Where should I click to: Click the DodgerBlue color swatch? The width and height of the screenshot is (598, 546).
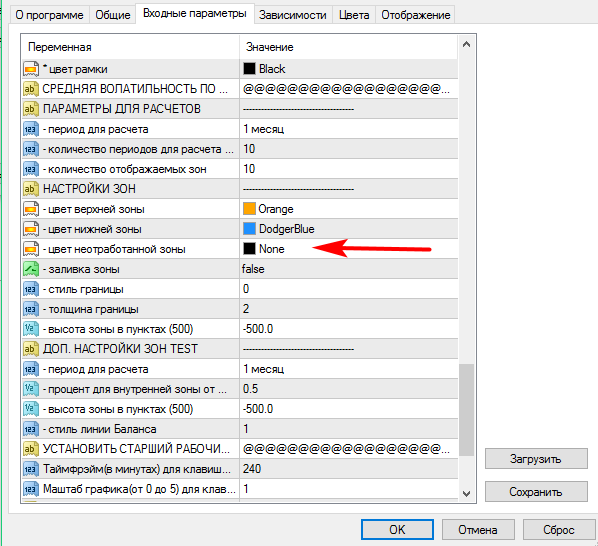pos(249,229)
